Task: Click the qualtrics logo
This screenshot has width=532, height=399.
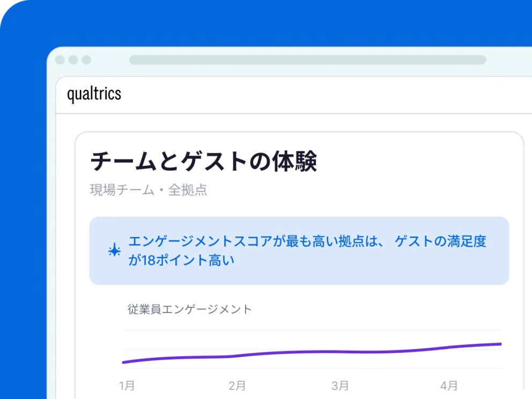Action: (94, 94)
